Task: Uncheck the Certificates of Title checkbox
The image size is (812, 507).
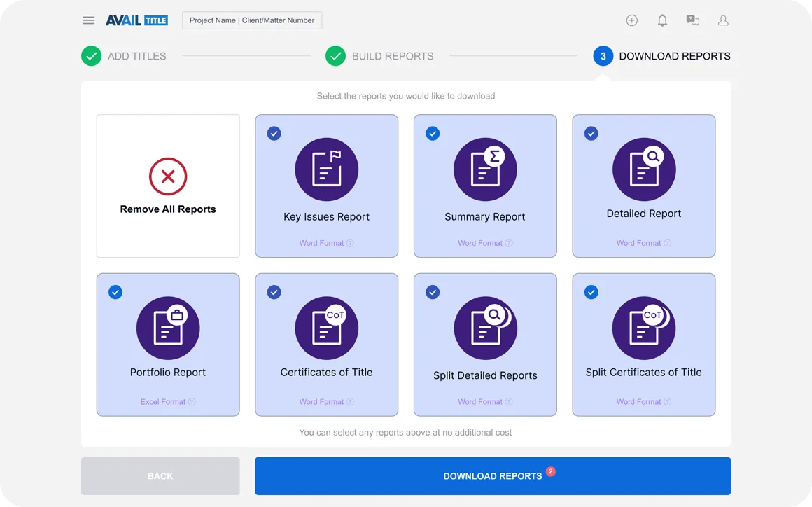Action: click(x=274, y=292)
